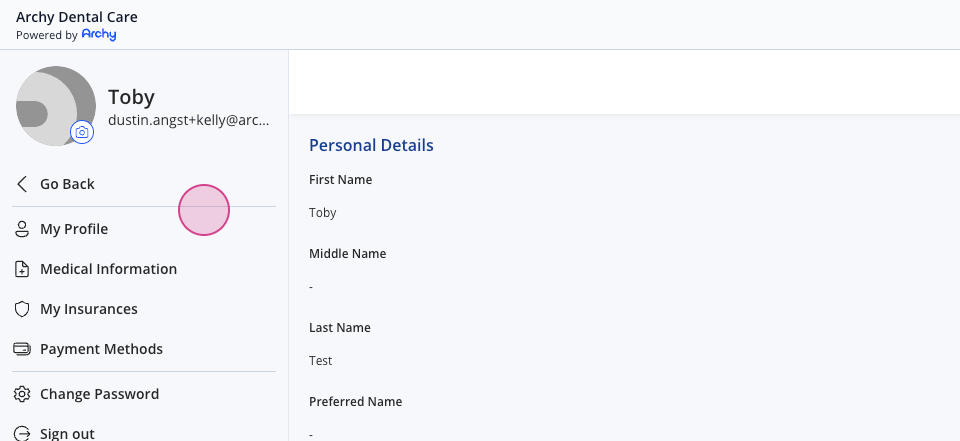The width and height of the screenshot is (960, 441).
Task: Click the Change Password gear icon
Action: 22,394
